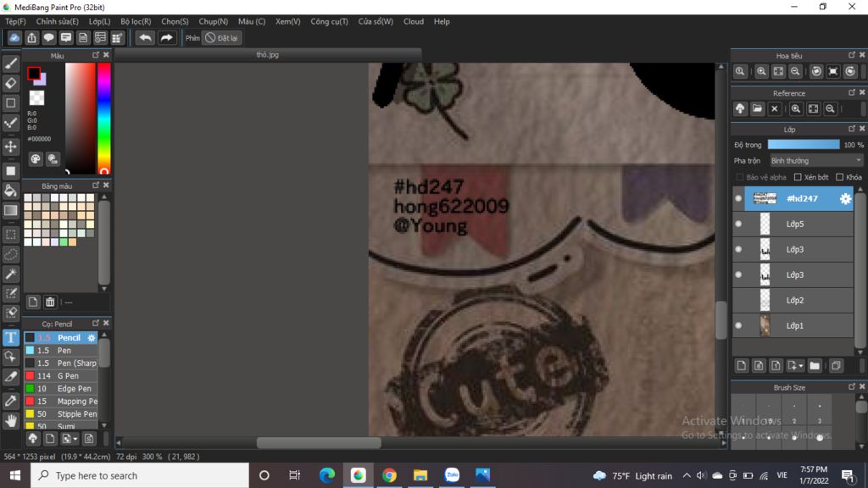
Task: Hide layer Lớp5
Action: 738,224
